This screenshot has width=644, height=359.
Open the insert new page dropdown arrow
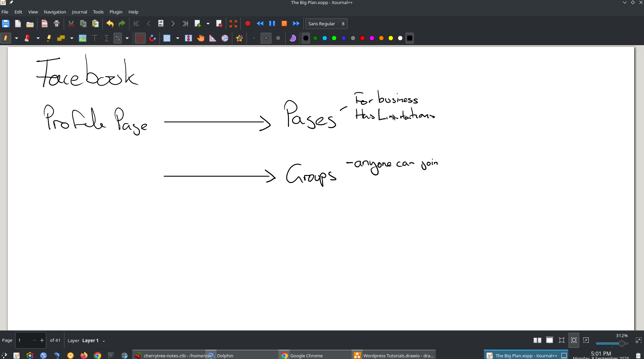pos(208,24)
